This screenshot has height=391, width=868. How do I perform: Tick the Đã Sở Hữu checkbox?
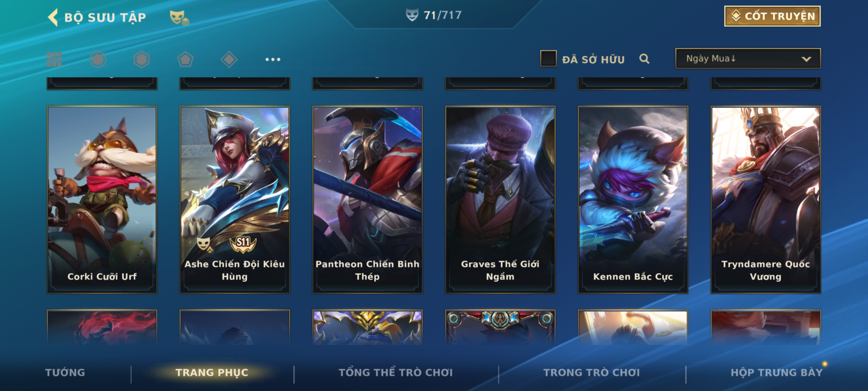(x=548, y=58)
